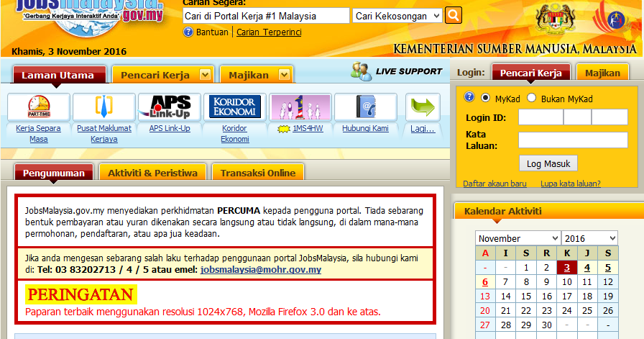This screenshot has width=644, height=339.
Task: Select the Transaksi Online tab
Action: point(258,173)
